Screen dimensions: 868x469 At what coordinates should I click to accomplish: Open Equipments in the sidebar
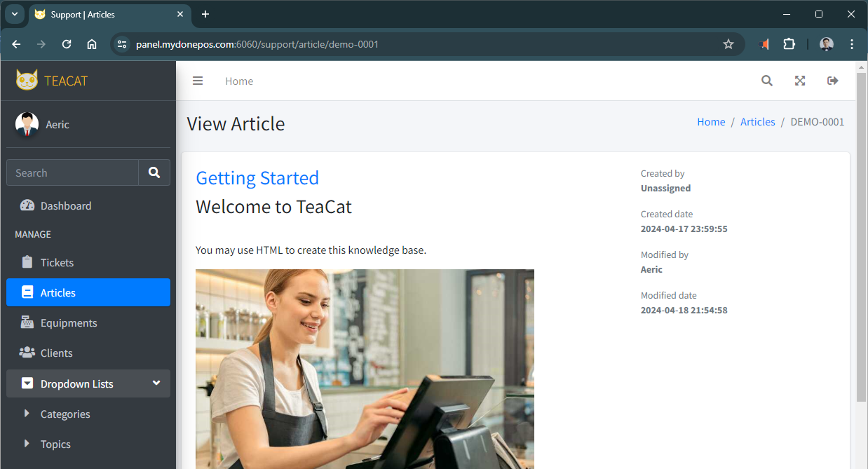point(88,322)
